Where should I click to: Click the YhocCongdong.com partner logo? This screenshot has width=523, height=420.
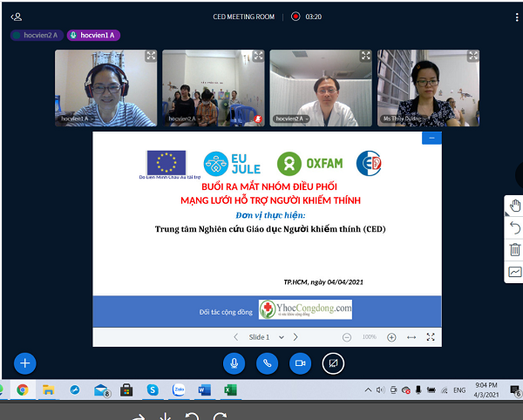click(305, 309)
